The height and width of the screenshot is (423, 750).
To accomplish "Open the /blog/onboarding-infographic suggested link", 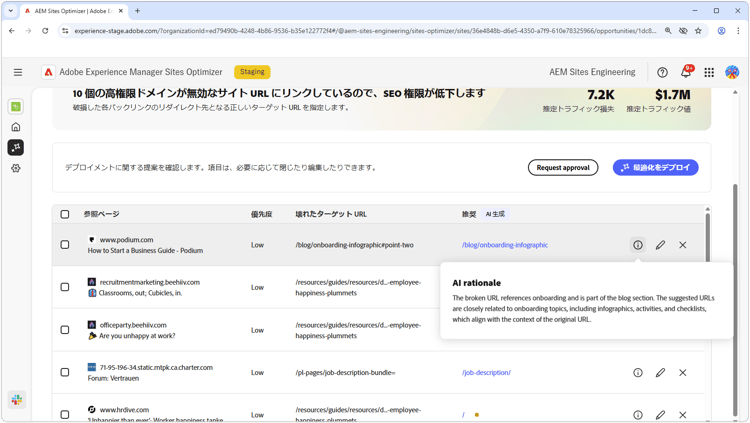I will 505,245.
